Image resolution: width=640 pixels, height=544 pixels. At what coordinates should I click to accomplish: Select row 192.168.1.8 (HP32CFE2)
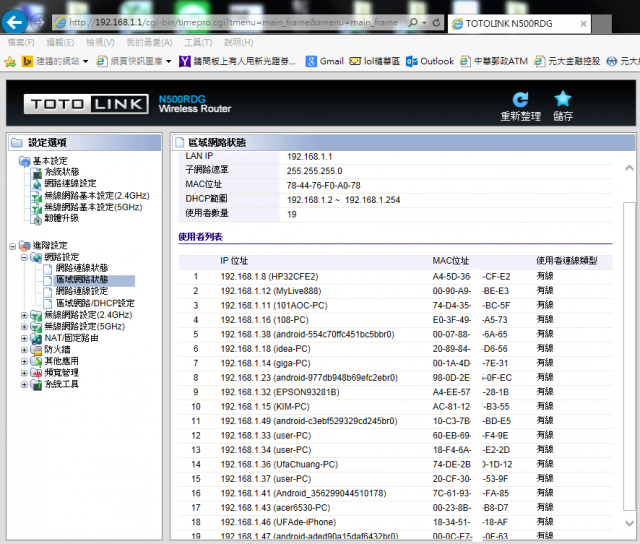(395, 277)
